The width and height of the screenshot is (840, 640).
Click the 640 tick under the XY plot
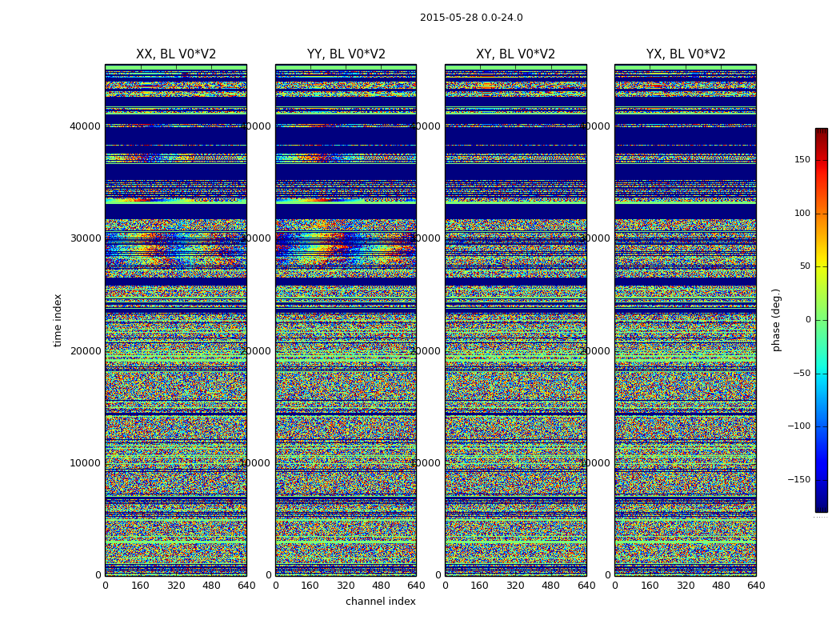pos(586,586)
